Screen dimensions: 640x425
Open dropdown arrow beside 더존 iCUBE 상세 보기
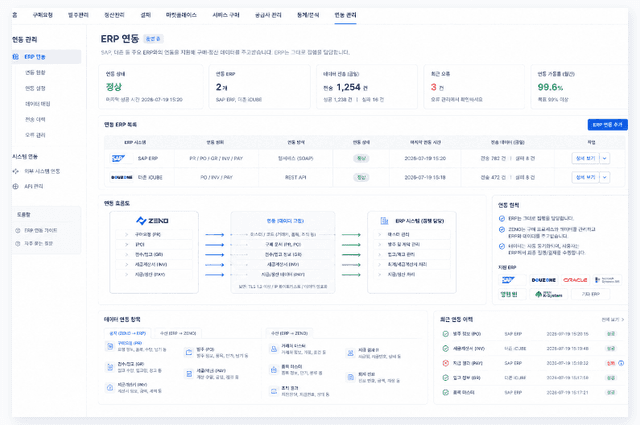pyautogui.click(x=605, y=178)
